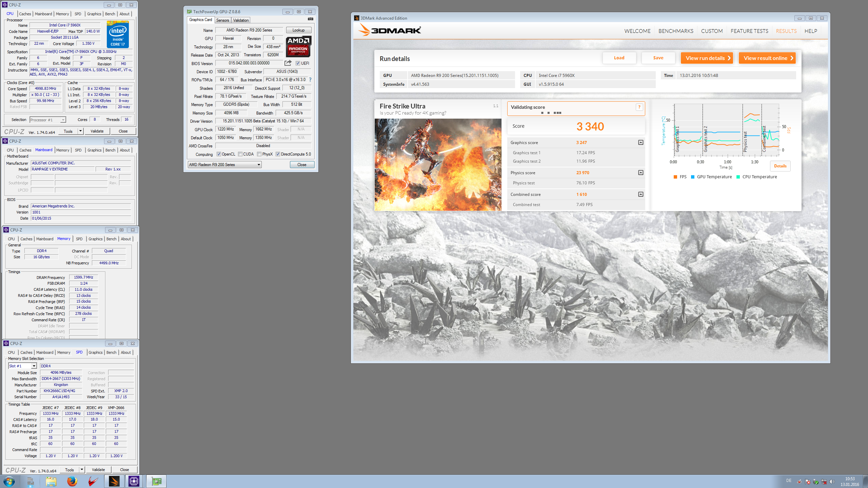Open the volume speaker tray icon
Screen dimensions: 868x488
point(832,482)
